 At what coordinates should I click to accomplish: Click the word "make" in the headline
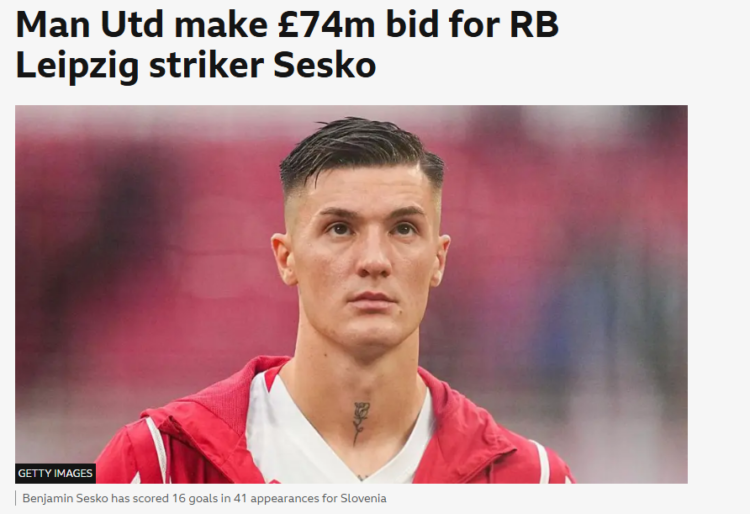pos(221,24)
